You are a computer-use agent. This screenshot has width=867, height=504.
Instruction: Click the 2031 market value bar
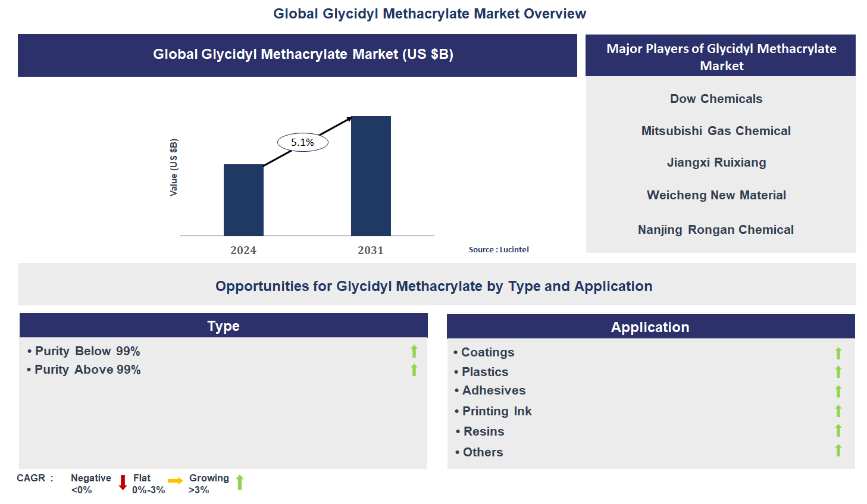point(371,176)
